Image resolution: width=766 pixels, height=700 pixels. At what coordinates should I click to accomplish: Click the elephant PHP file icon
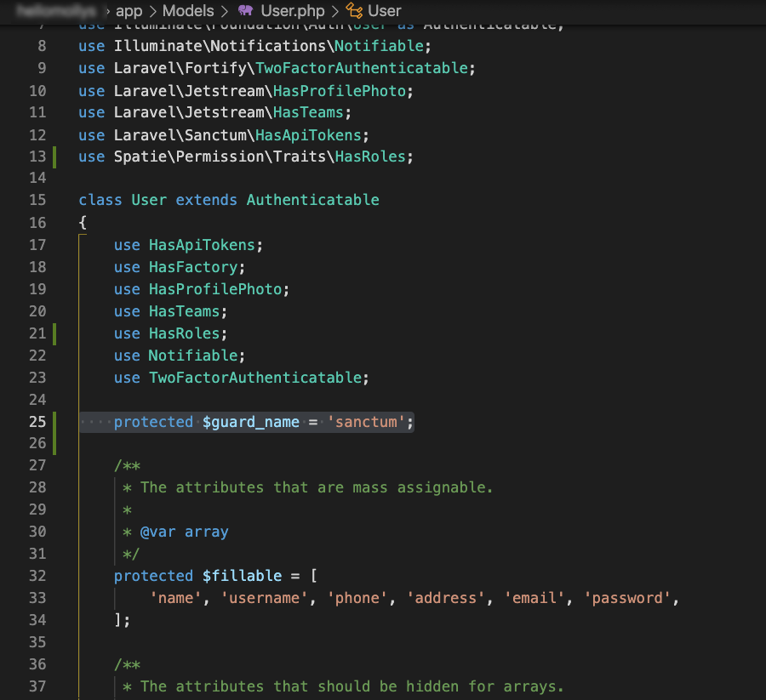coord(246,11)
